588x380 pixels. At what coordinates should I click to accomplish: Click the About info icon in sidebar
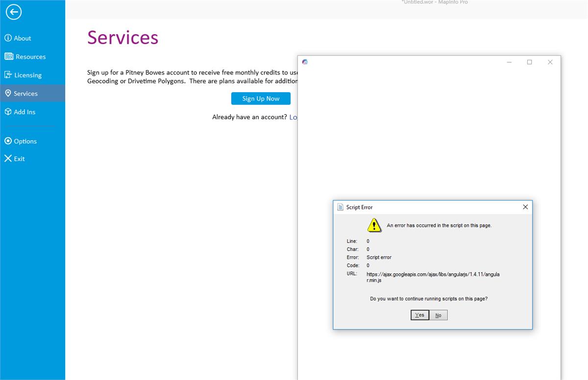click(8, 38)
